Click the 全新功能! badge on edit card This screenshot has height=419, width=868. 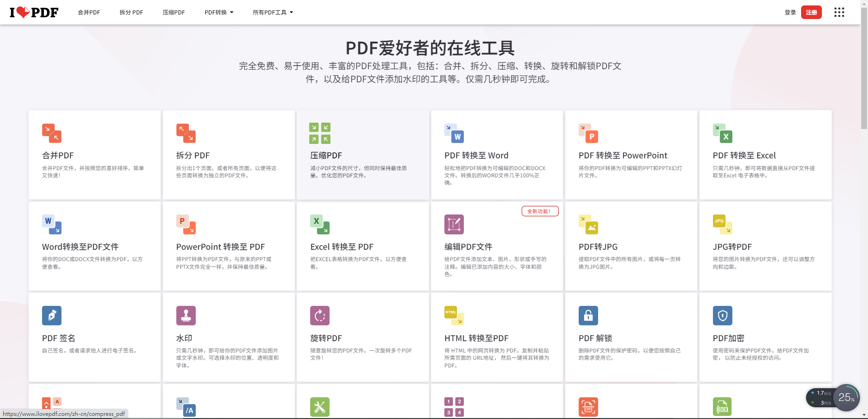pos(540,211)
